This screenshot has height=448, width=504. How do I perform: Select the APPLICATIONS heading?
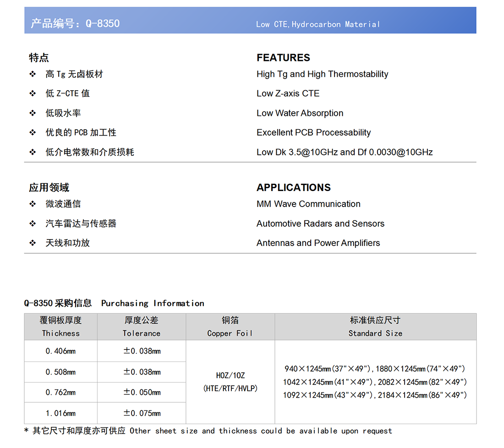point(293,187)
